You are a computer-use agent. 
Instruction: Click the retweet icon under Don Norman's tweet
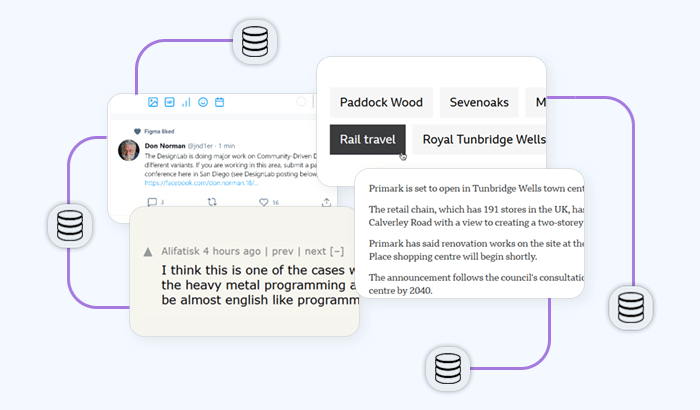(x=212, y=202)
